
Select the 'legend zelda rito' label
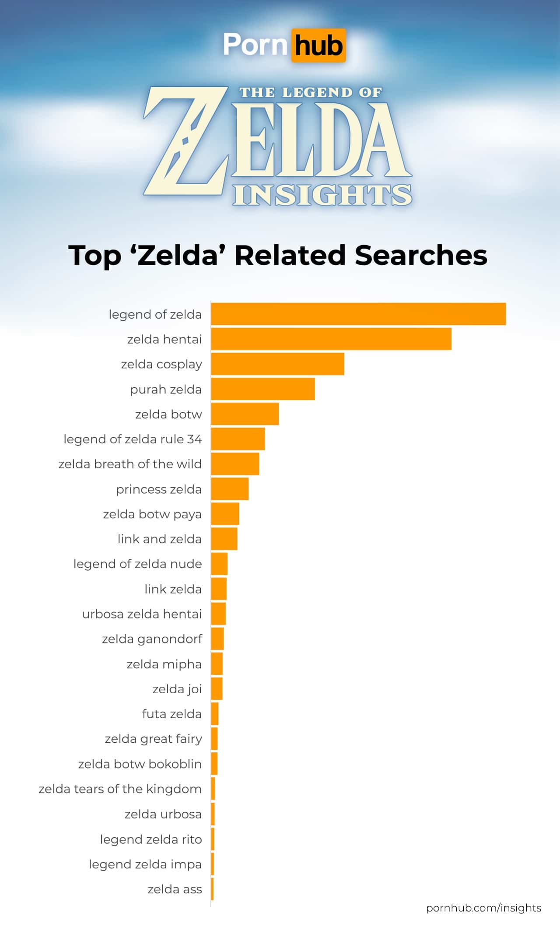pos(151,839)
